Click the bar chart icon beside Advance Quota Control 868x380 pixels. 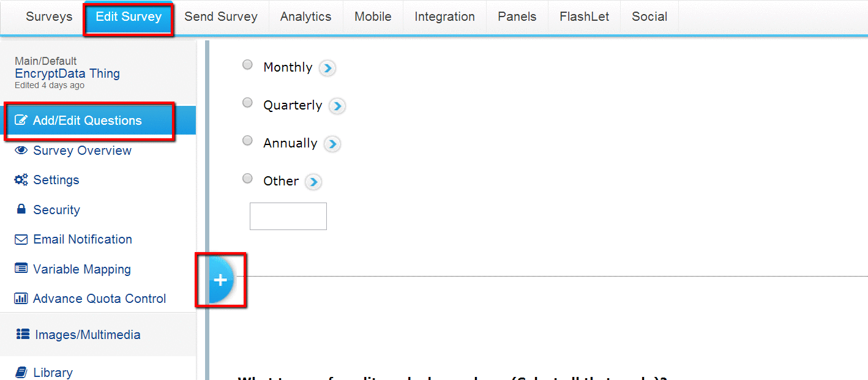pyautogui.click(x=21, y=299)
